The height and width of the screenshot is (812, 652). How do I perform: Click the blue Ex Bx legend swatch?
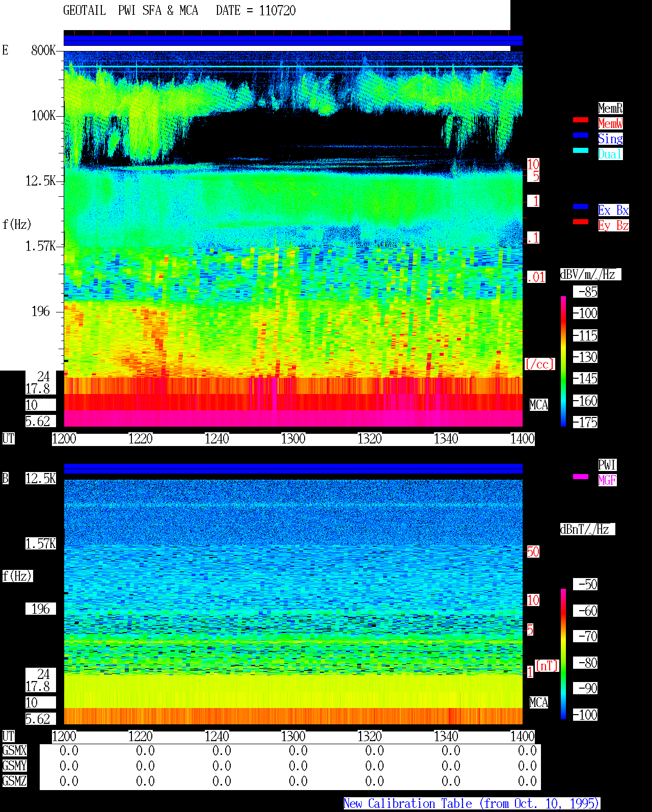pos(580,206)
